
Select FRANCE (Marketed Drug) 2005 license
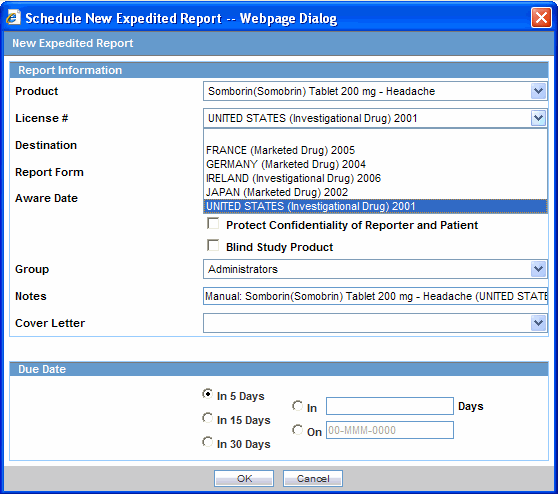click(375, 150)
